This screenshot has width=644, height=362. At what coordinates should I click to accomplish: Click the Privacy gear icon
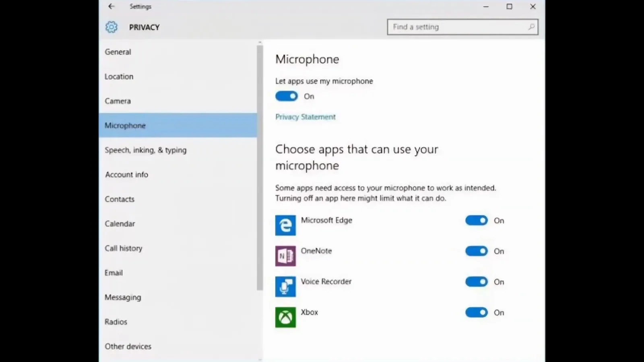coord(111,27)
